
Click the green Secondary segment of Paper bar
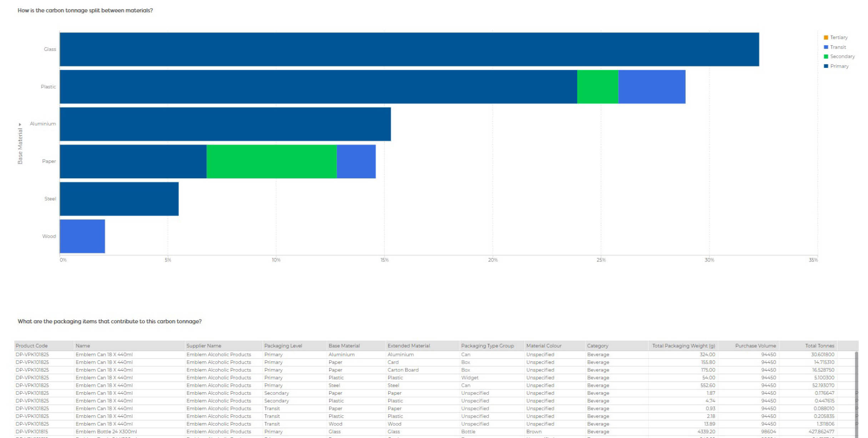pos(271,161)
